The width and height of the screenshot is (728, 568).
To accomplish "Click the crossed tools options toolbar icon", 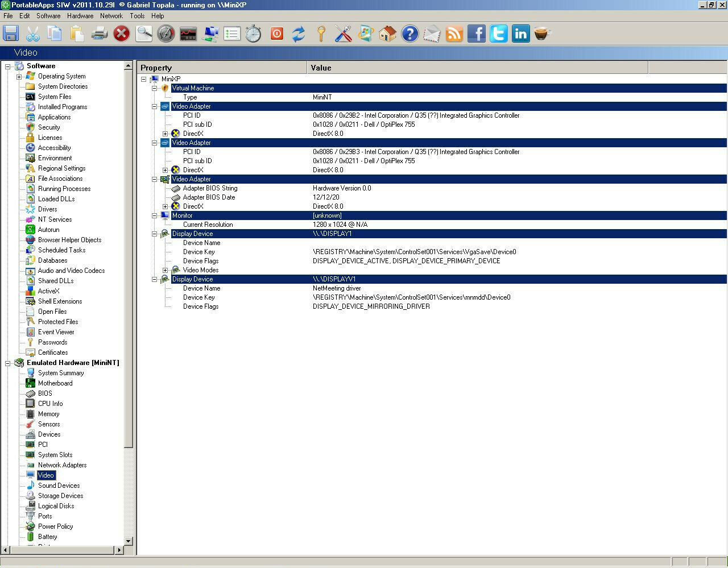I will [343, 34].
